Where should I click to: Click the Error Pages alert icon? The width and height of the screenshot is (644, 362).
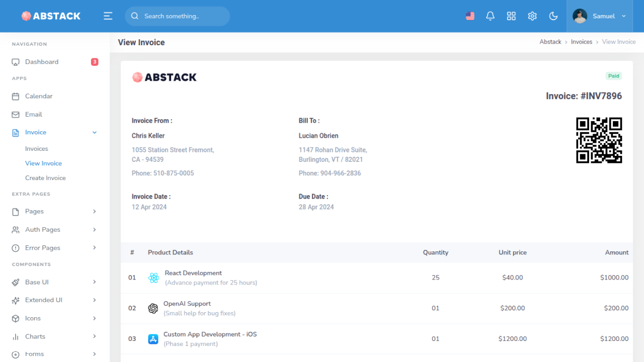16,248
